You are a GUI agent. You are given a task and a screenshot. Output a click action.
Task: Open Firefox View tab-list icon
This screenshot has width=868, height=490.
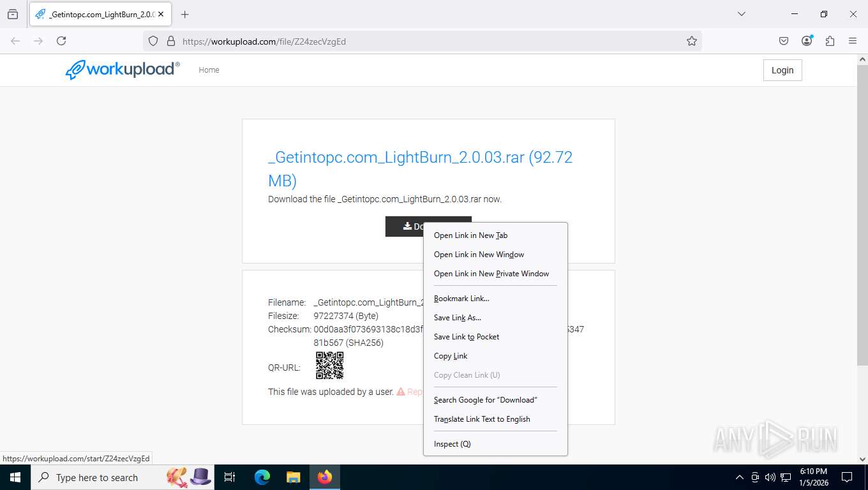pyautogui.click(x=13, y=14)
